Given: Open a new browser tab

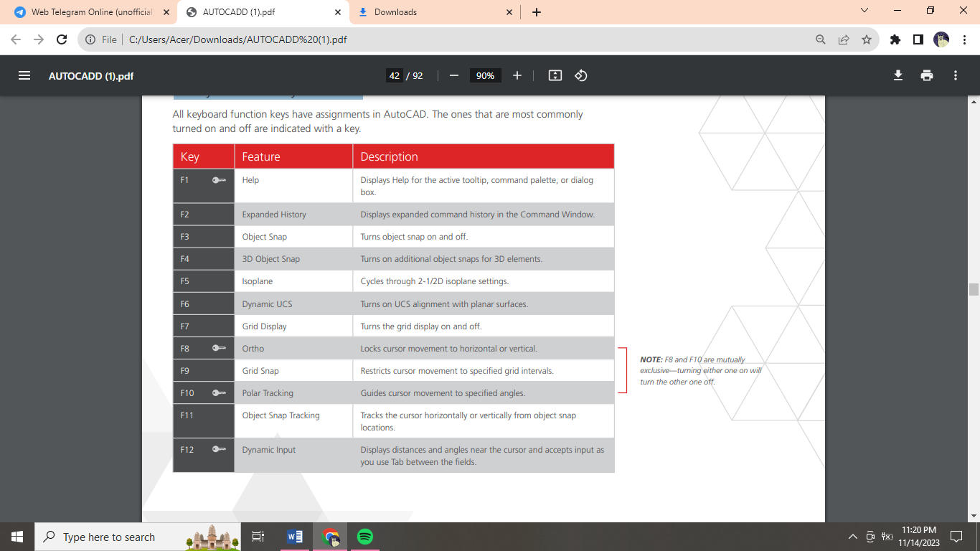Looking at the screenshot, I should pos(537,12).
